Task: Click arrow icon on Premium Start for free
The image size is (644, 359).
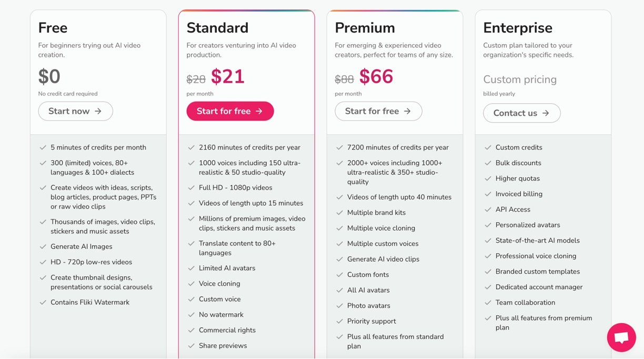Action: (x=407, y=111)
